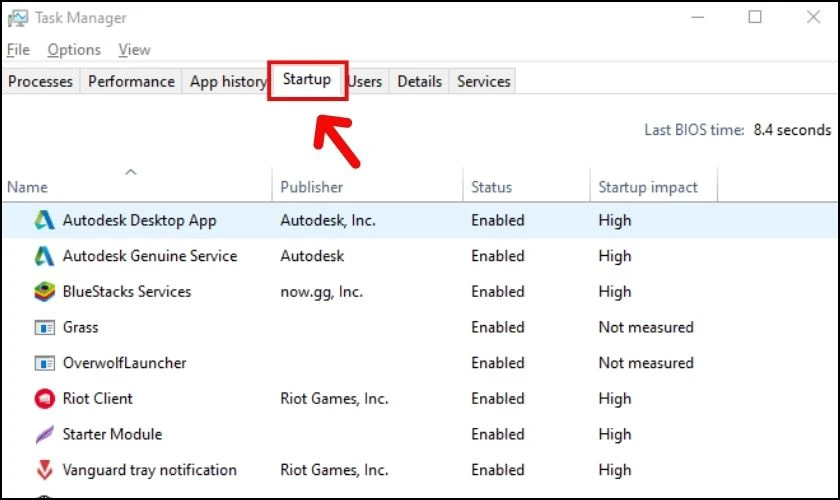Select the Riot Client icon

pos(44,399)
